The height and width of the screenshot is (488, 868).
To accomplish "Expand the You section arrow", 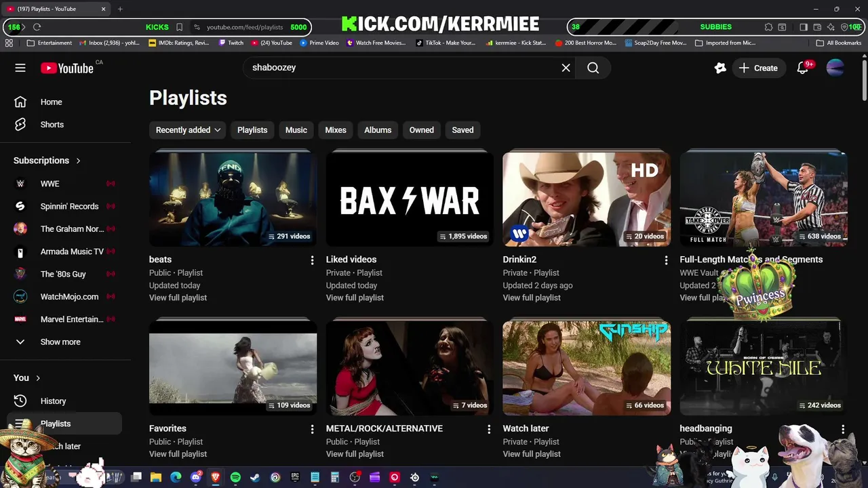I will pos(38,378).
